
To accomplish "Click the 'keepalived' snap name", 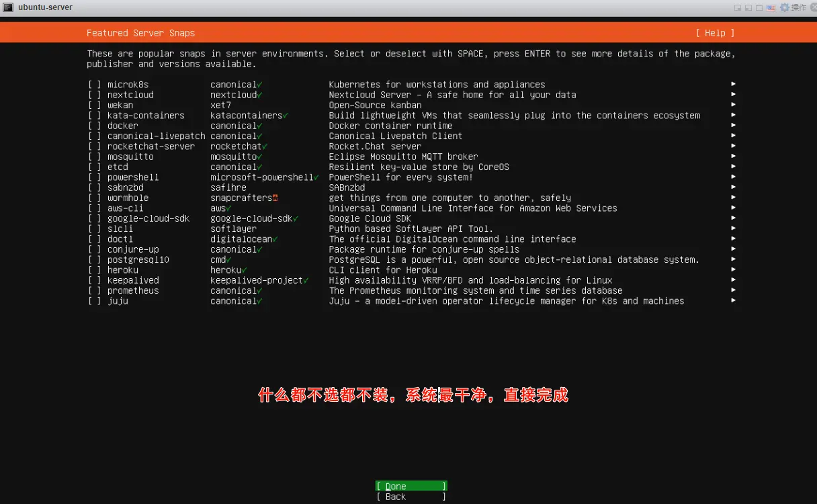I will 133,280.
